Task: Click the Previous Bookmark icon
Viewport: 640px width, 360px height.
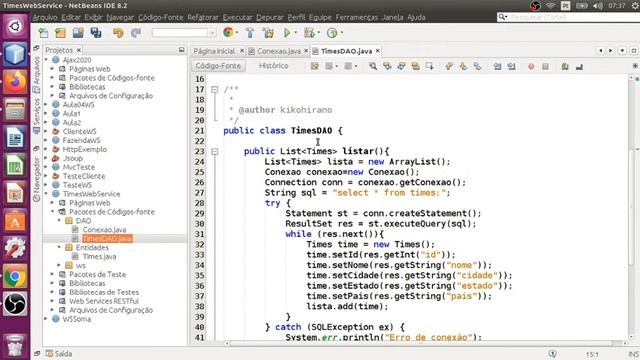Action: (449, 66)
